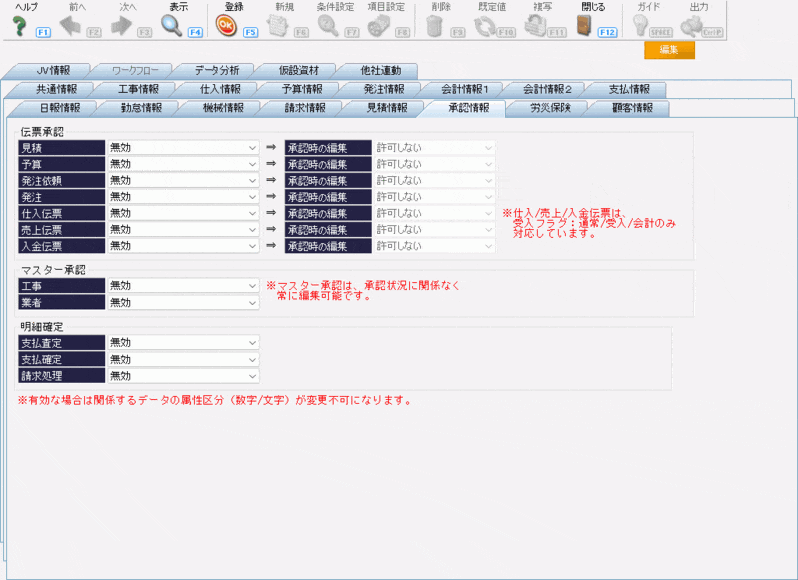
Task: Select the 会計情報1 tab
Action: pyautogui.click(x=464, y=89)
